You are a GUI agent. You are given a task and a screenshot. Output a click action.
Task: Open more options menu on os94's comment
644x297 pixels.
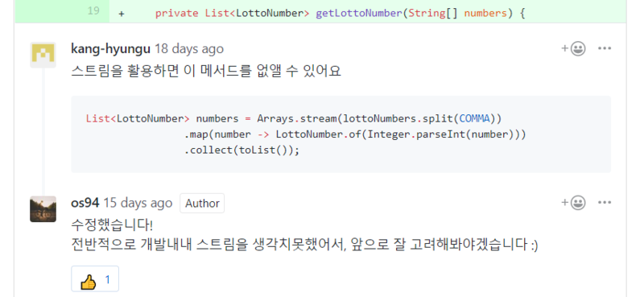[x=605, y=203]
